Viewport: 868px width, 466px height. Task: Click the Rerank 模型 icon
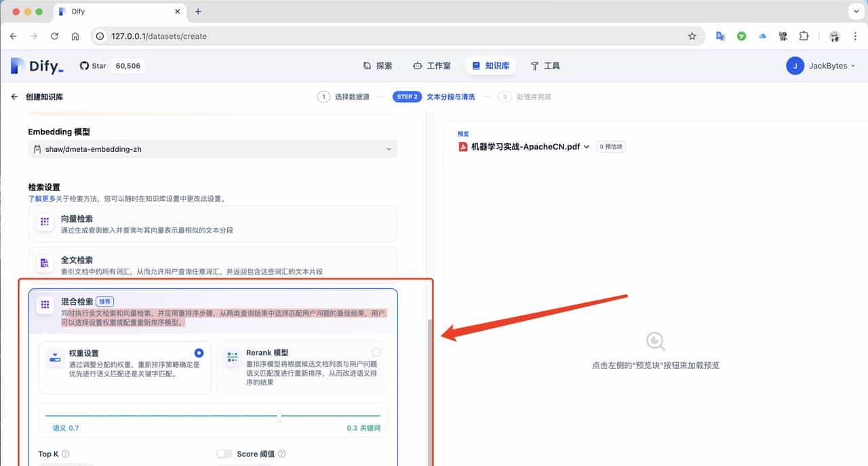pos(233,357)
